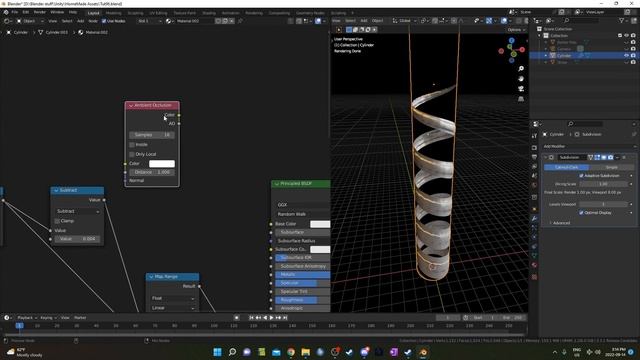The height and width of the screenshot is (360, 640).
Task: Toggle the camera view icon in viewport
Action: (521, 89)
